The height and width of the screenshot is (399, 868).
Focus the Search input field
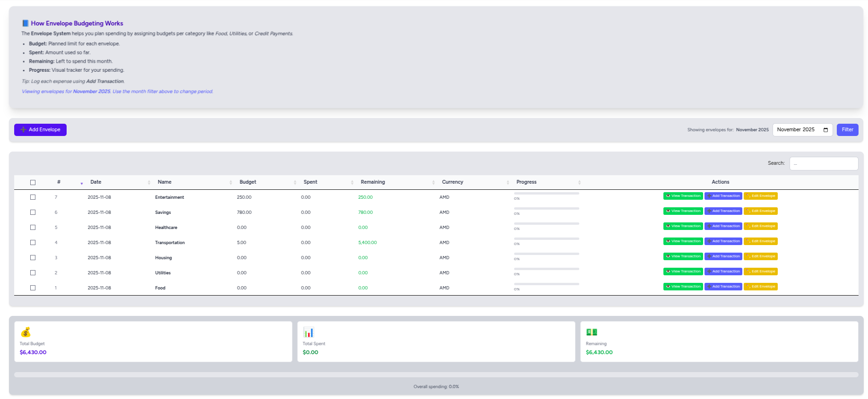pyautogui.click(x=824, y=163)
